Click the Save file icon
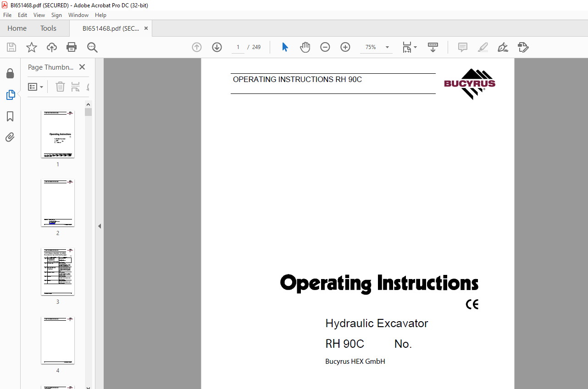588x389 pixels. (x=11, y=47)
